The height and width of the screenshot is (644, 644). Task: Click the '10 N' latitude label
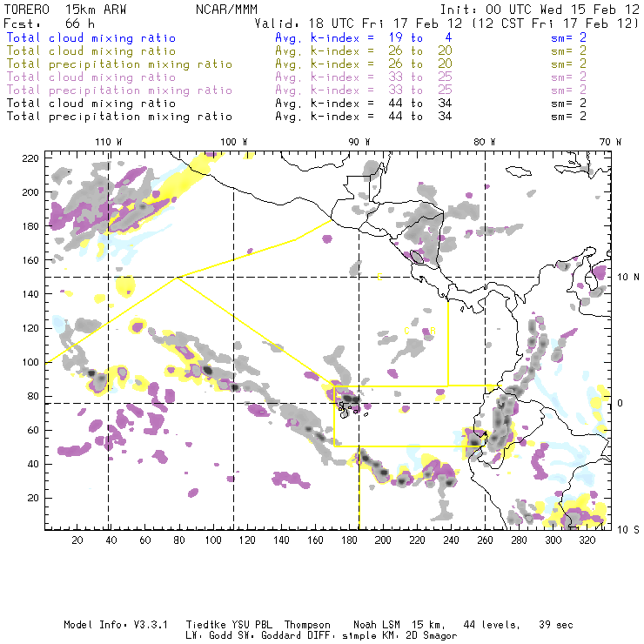click(628, 278)
